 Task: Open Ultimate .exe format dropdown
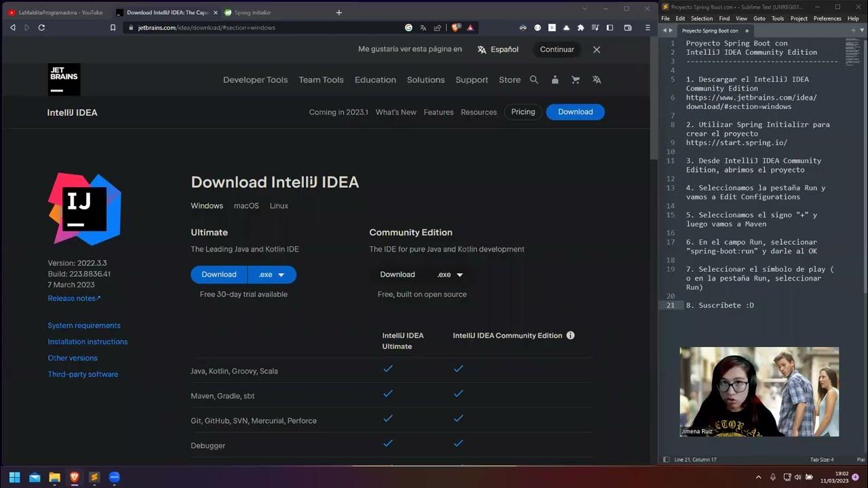273,274
